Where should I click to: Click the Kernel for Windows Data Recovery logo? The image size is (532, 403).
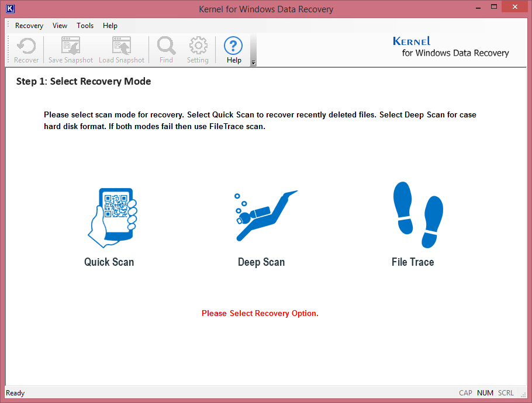click(x=451, y=47)
